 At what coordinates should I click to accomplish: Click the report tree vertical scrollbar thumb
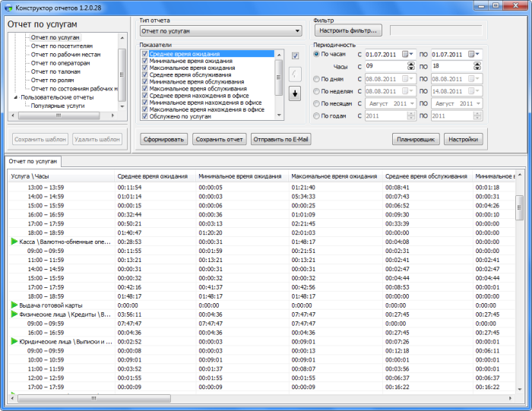[122, 74]
